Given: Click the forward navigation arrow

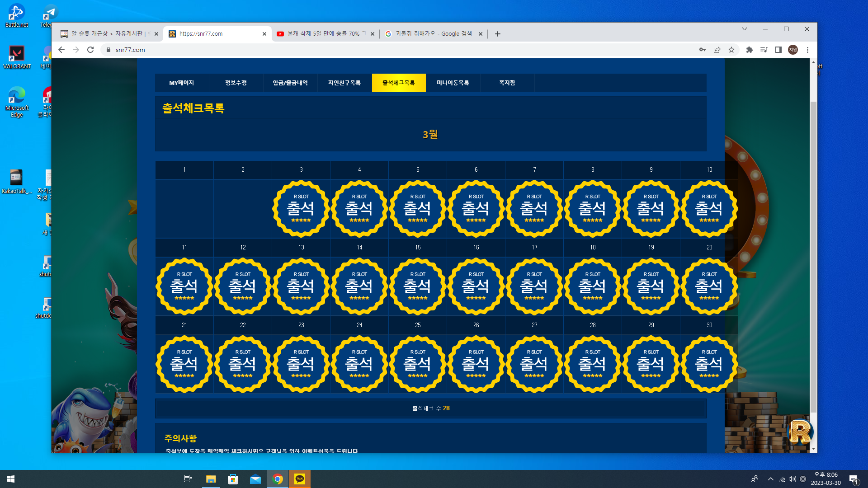Looking at the screenshot, I should [x=76, y=50].
